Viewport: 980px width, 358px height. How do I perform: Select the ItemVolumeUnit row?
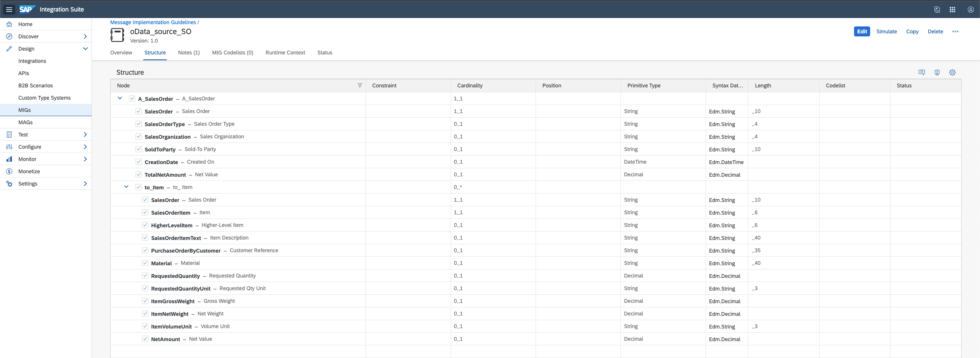[x=536, y=326]
